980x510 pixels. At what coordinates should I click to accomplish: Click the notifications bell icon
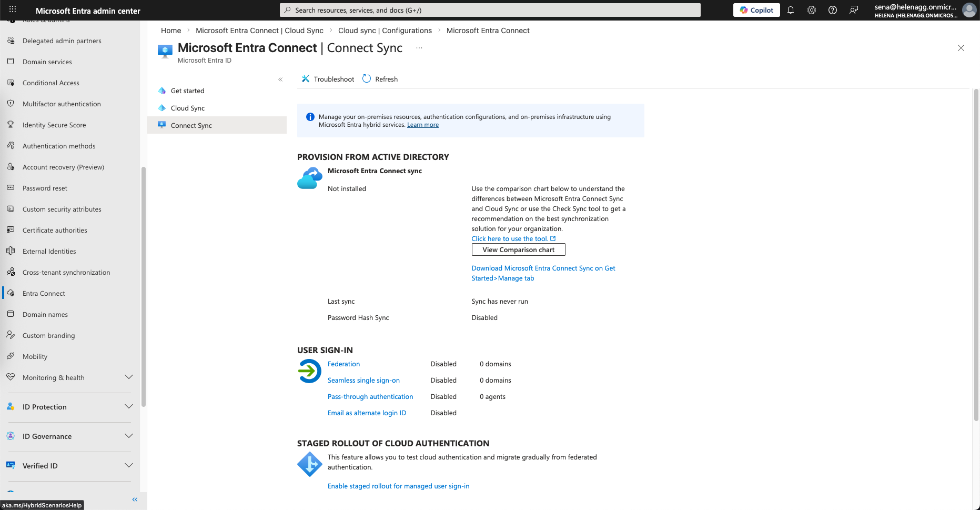point(790,10)
